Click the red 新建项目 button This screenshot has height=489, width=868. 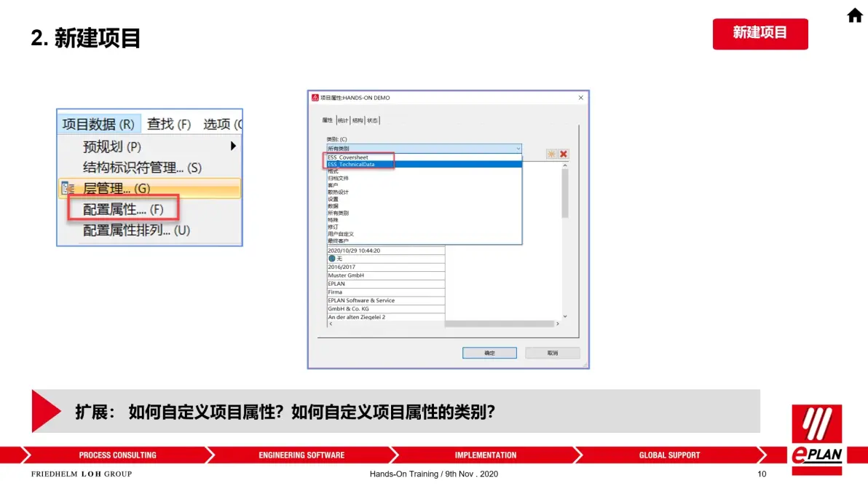coord(760,34)
